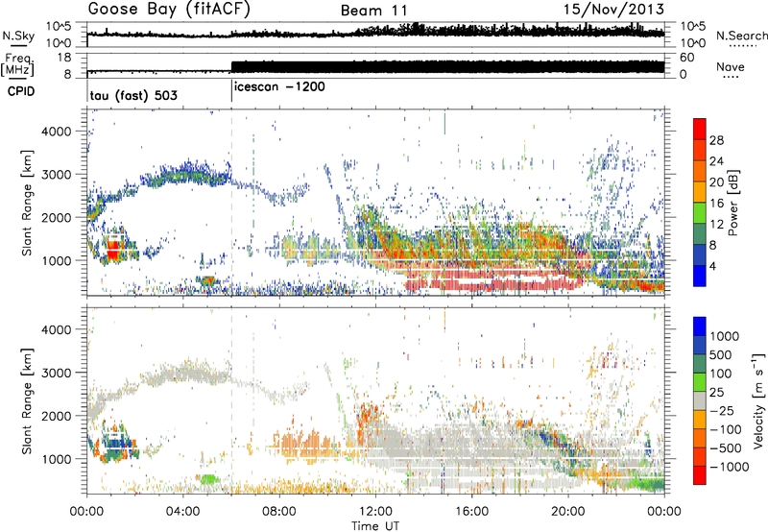Click the "12:00" time tick label
Screen dimensions: 768x532
375,512
